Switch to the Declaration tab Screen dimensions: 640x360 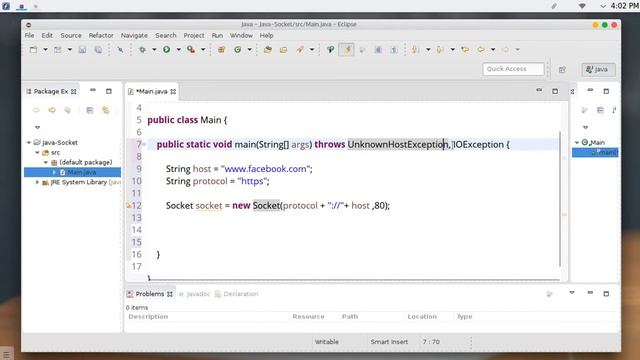tap(237, 294)
